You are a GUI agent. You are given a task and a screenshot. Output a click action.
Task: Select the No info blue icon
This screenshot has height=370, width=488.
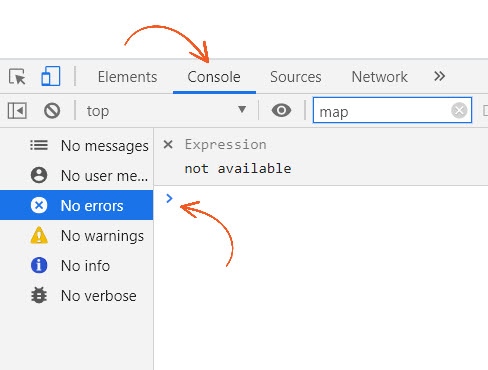coord(39,265)
